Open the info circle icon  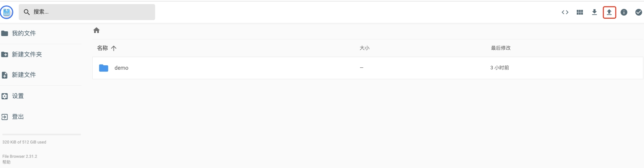pyautogui.click(x=624, y=13)
